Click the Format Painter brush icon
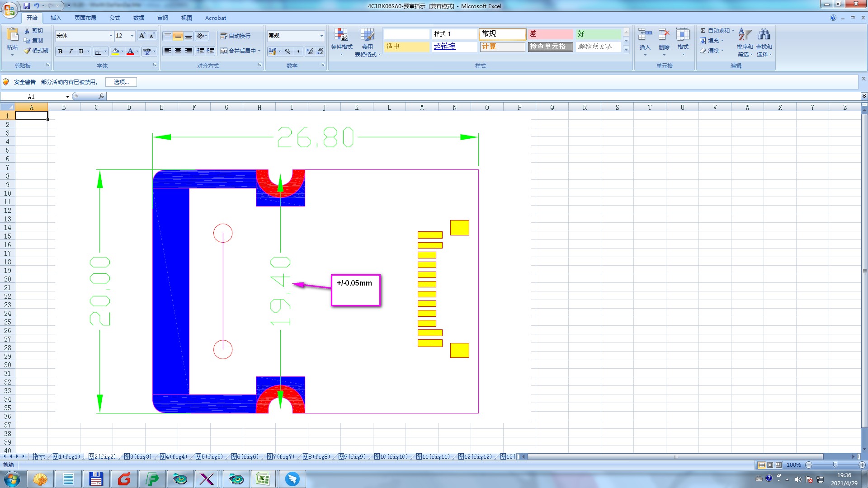 tap(28, 51)
